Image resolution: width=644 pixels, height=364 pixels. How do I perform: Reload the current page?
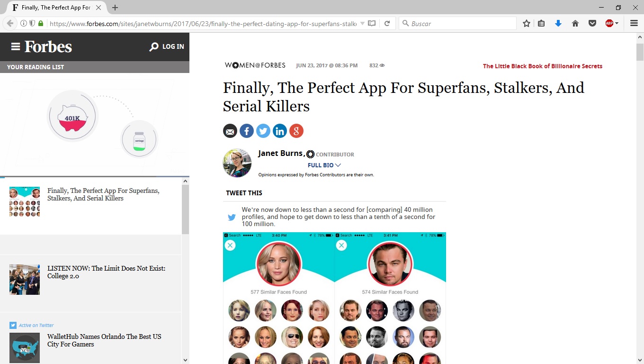[387, 23]
